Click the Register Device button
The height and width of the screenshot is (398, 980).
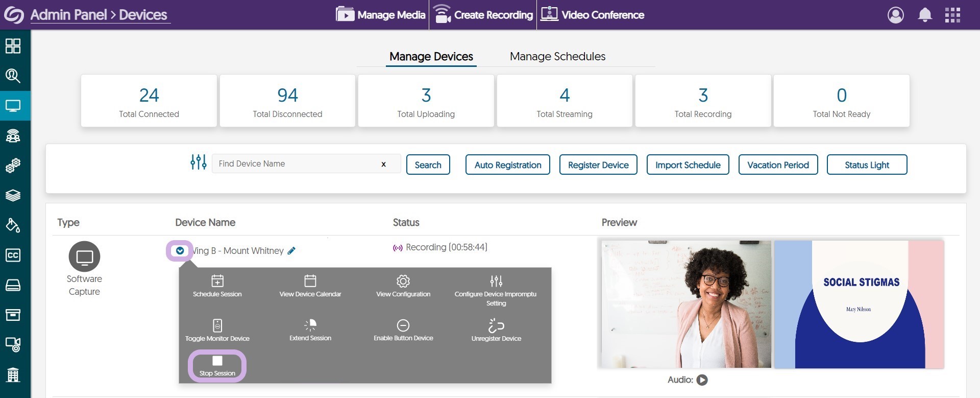(x=598, y=165)
